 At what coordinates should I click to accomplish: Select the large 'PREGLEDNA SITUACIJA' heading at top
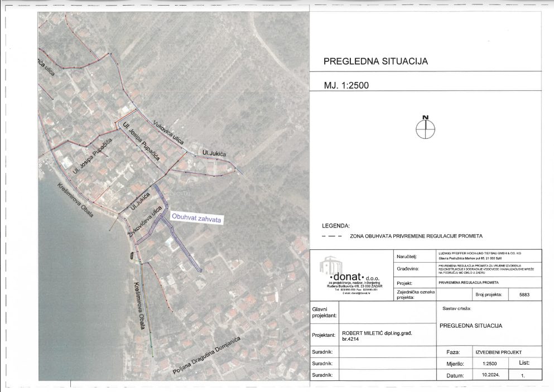[375, 61]
